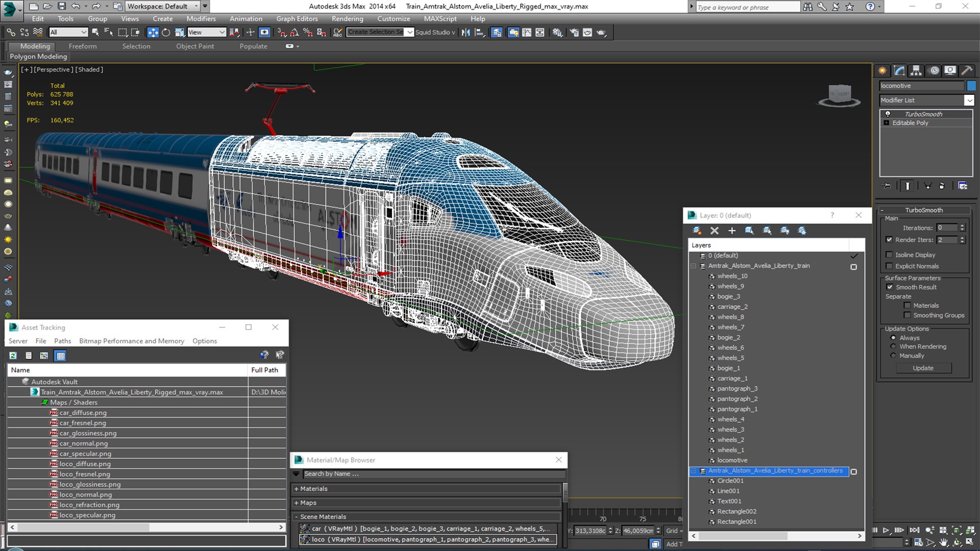Open the Workspace Default dropdown
The image size is (980, 551).
163,6
